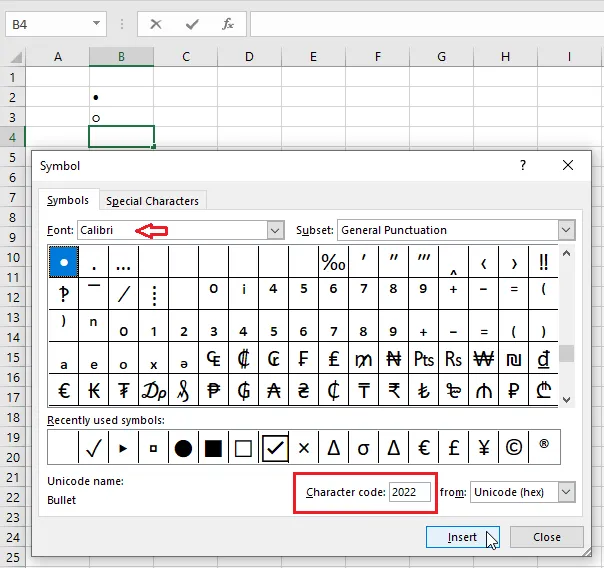Select the Hryvnia ₴ symbol
The image size is (604, 568).
click(x=304, y=390)
